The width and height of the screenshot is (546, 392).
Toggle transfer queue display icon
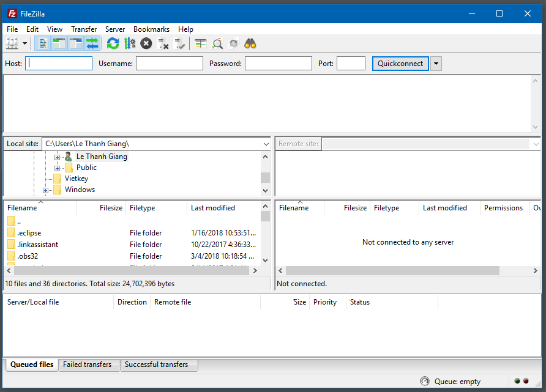point(92,43)
